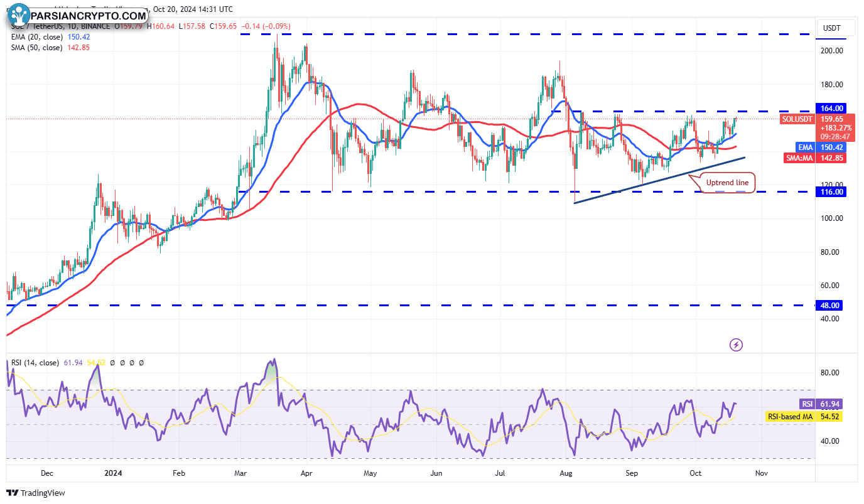Click the Nov label on the time axis
The image size is (864, 504).
pos(761,473)
